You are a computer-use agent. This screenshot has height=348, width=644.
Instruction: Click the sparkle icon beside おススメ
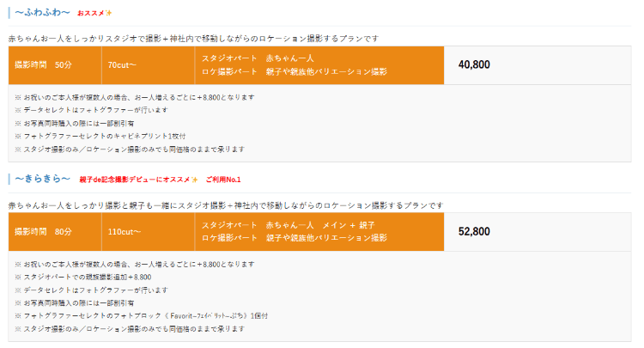pos(108,13)
